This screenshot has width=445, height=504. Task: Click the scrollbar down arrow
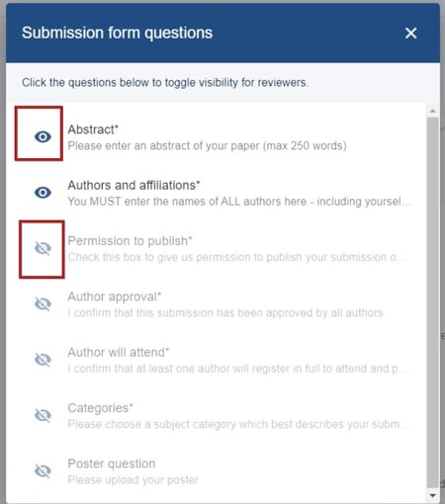tap(432, 495)
